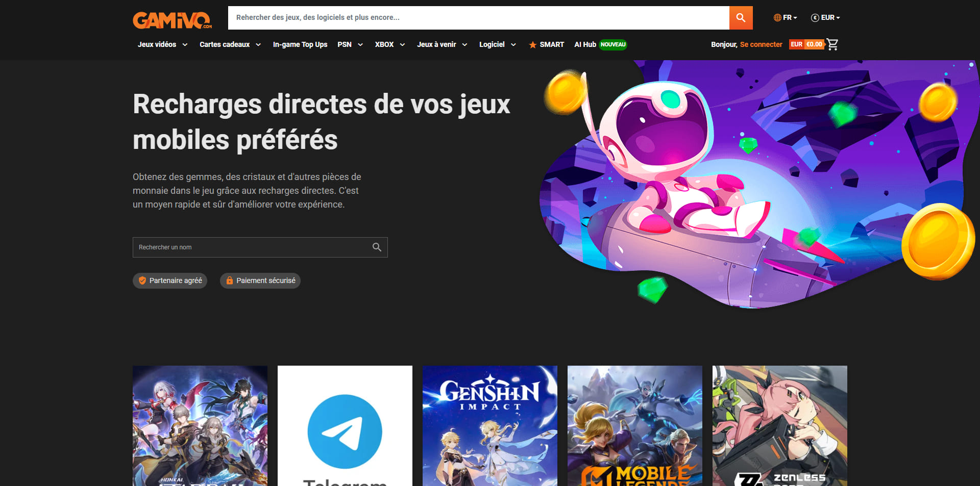
Task: Click the GAMIVO logo
Action: (x=173, y=20)
